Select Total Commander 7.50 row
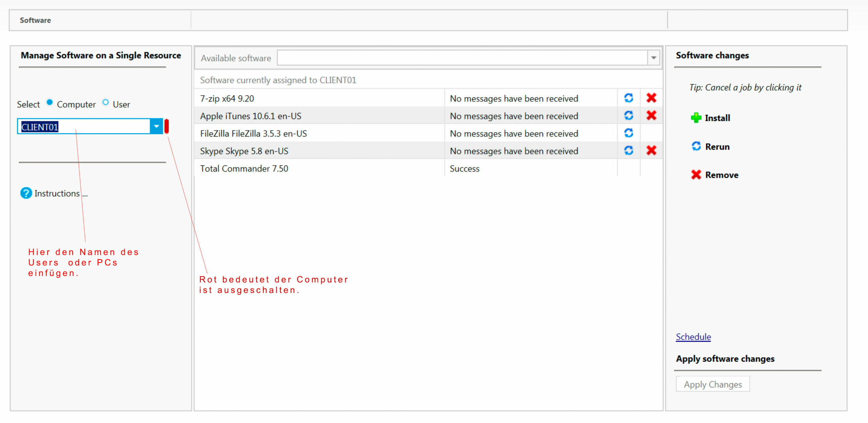Image resolution: width=868 pixels, height=423 pixels. pos(428,168)
